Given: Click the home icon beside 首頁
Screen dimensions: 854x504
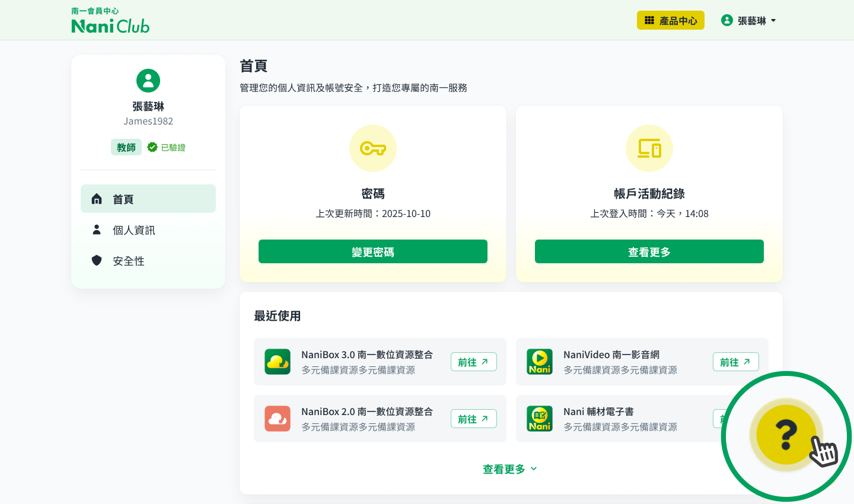Looking at the screenshot, I should 97,199.
